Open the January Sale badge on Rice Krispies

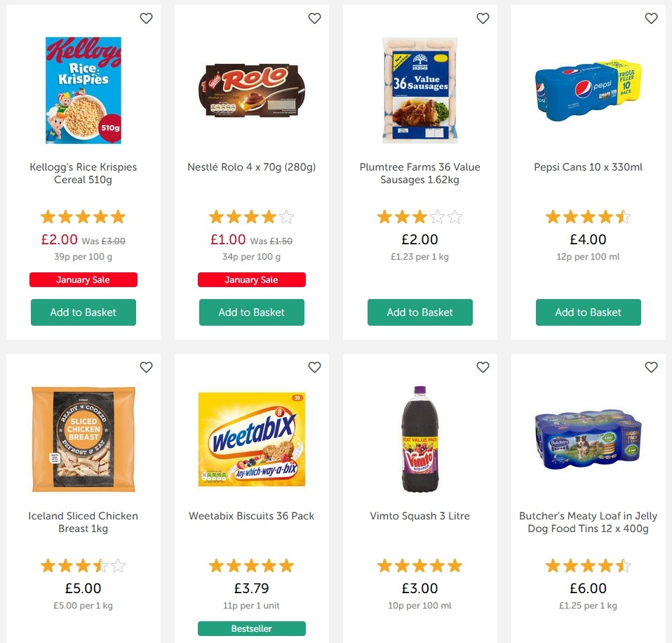[83, 279]
